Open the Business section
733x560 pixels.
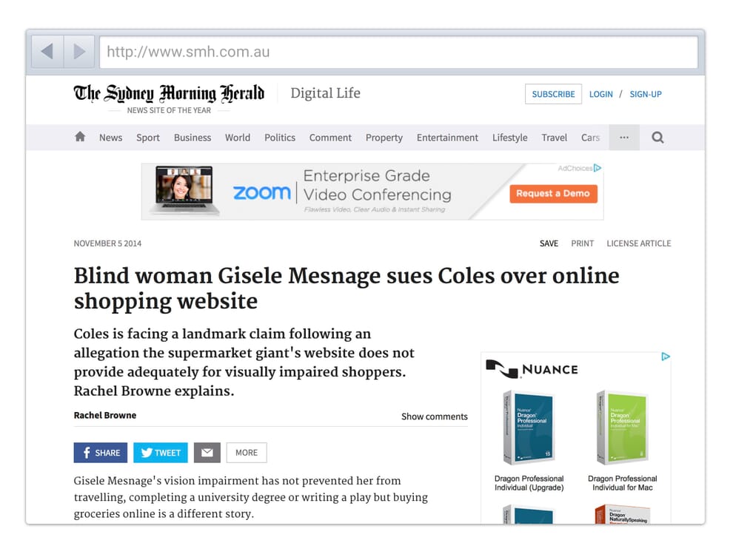(x=193, y=138)
